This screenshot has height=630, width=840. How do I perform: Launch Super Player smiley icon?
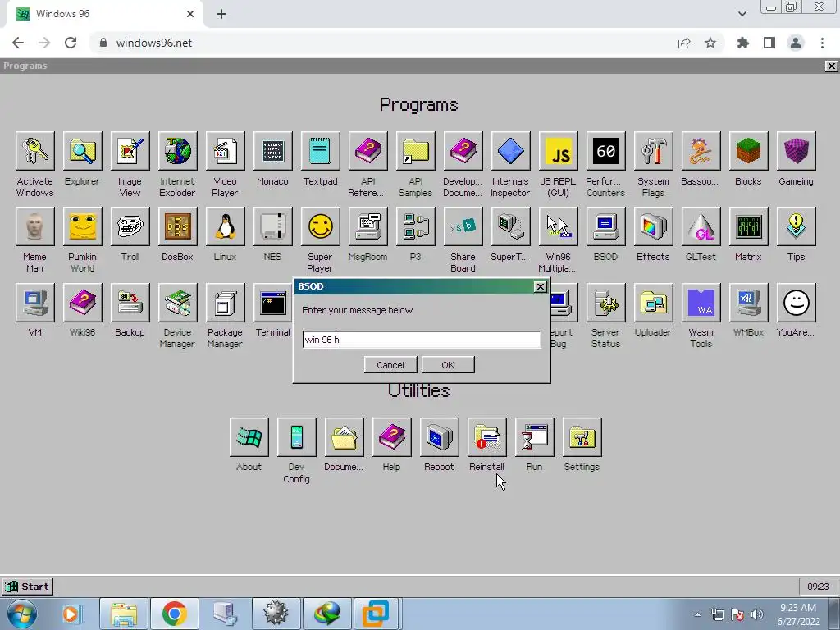click(x=321, y=226)
